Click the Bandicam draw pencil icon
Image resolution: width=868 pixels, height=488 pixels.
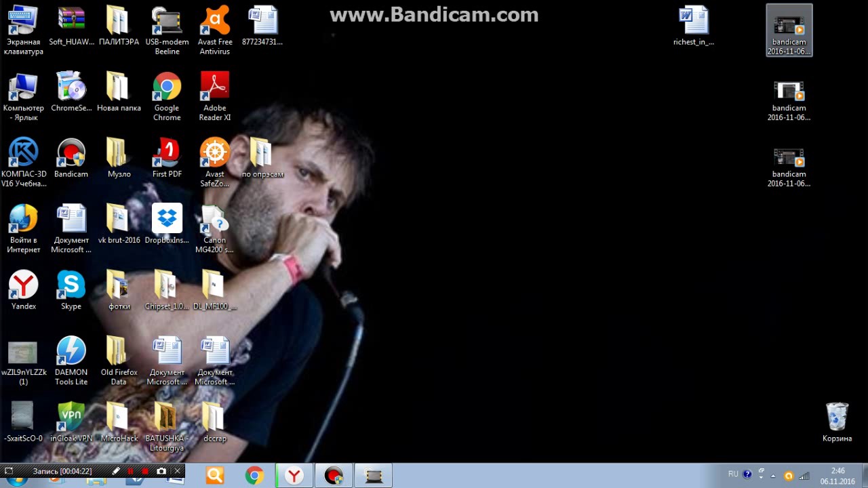pyautogui.click(x=116, y=471)
